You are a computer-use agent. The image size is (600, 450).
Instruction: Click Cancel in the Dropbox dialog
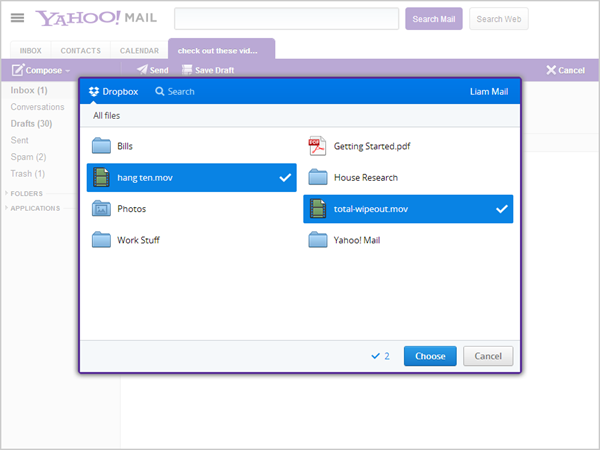pyautogui.click(x=488, y=356)
